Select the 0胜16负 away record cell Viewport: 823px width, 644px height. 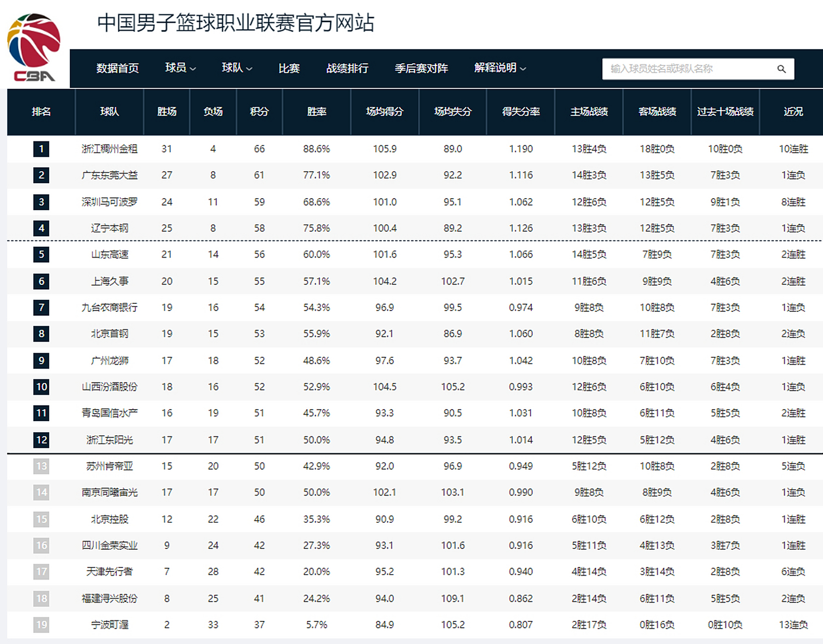pos(657,625)
